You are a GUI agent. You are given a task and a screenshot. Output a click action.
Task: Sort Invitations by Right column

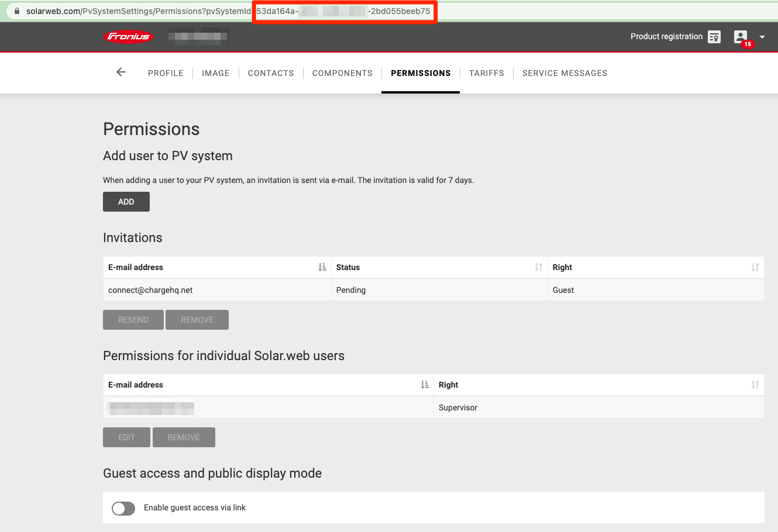(x=755, y=267)
